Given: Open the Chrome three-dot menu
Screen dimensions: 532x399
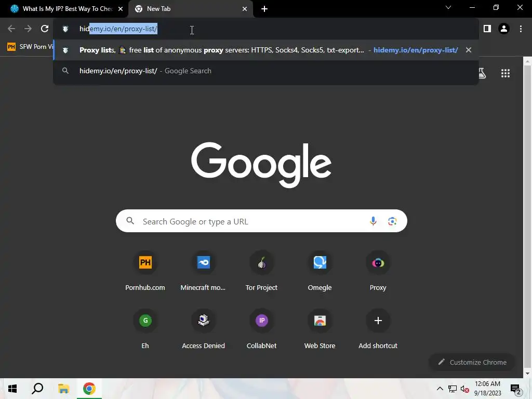Looking at the screenshot, I should [x=521, y=29].
